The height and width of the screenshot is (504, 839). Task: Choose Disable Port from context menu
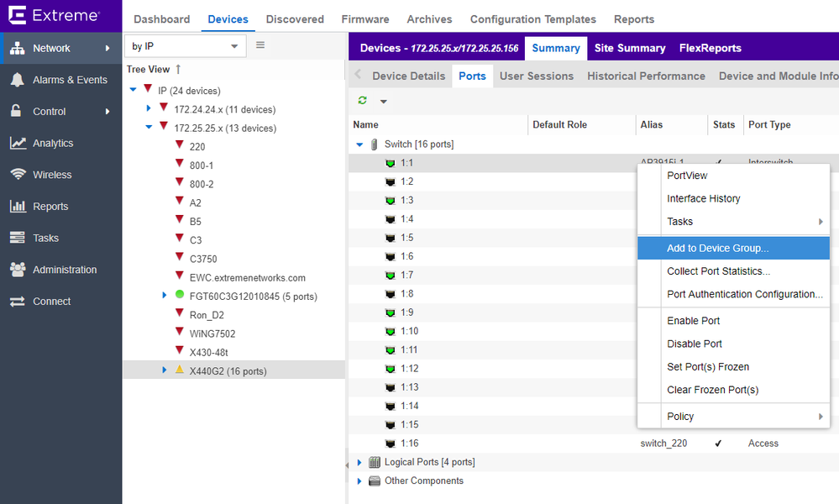click(695, 344)
